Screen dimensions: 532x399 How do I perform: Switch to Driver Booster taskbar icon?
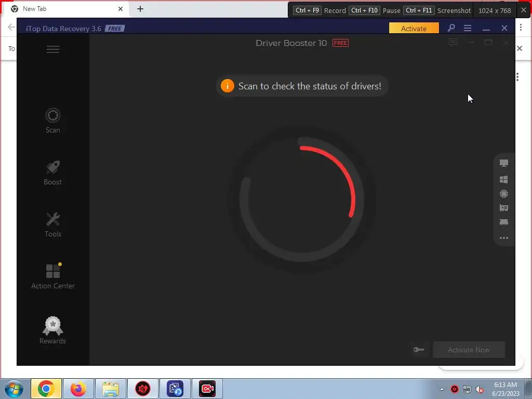143,389
